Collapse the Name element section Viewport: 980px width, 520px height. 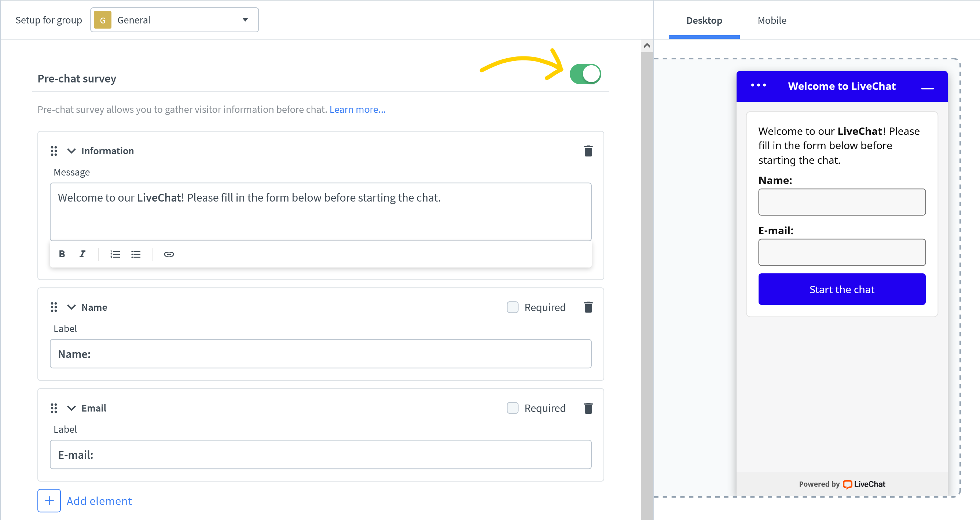click(x=71, y=307)
